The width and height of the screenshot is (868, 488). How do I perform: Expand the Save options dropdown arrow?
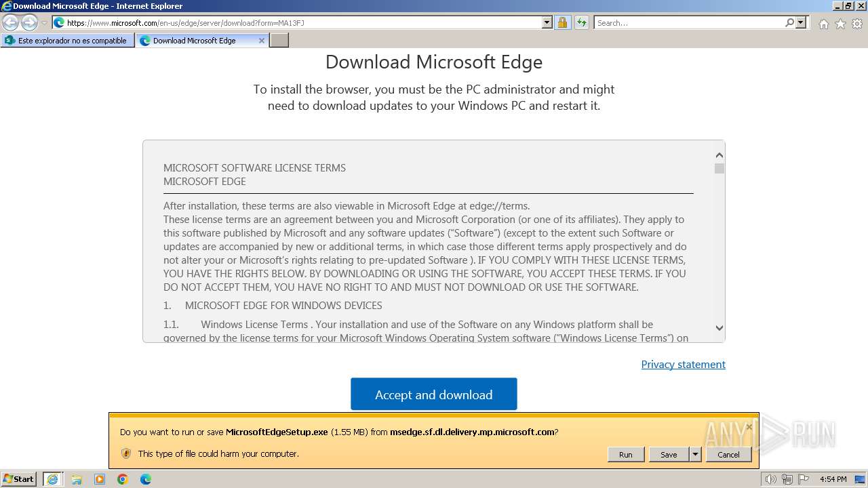[695, 454]
